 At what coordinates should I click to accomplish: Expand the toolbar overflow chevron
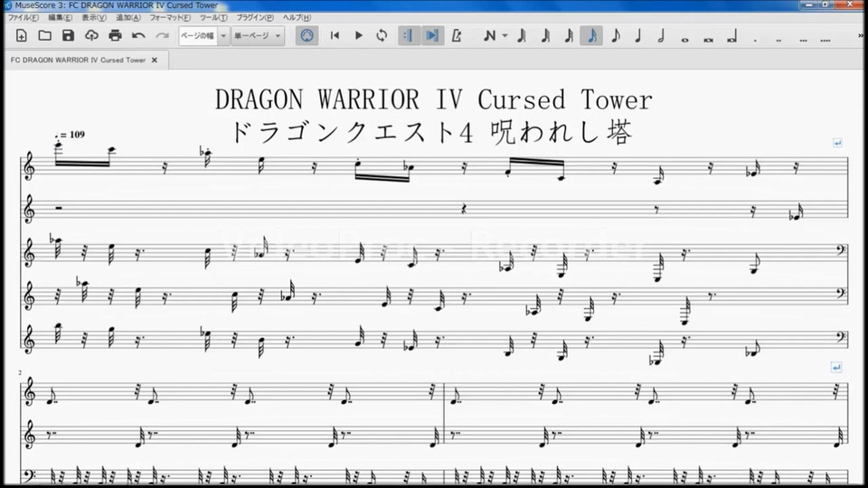pyautogui.click(x=862, y=36)
